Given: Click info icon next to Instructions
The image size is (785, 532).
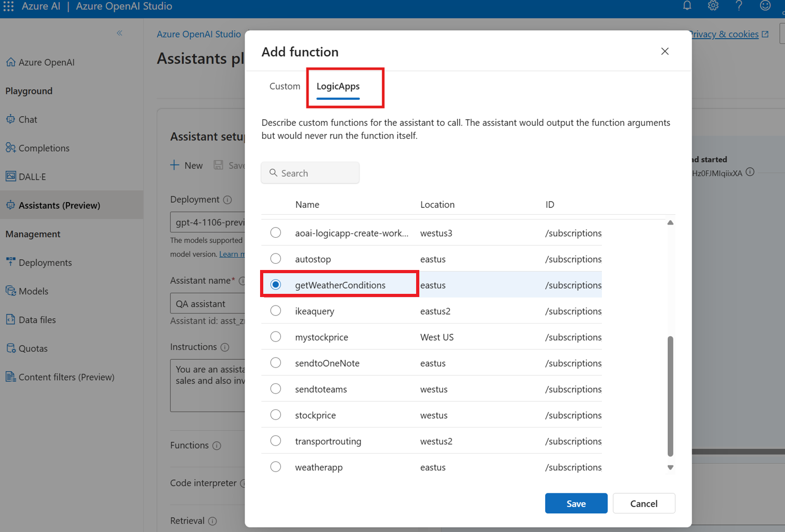Looking at the screenshot, I should coord(225,347).
